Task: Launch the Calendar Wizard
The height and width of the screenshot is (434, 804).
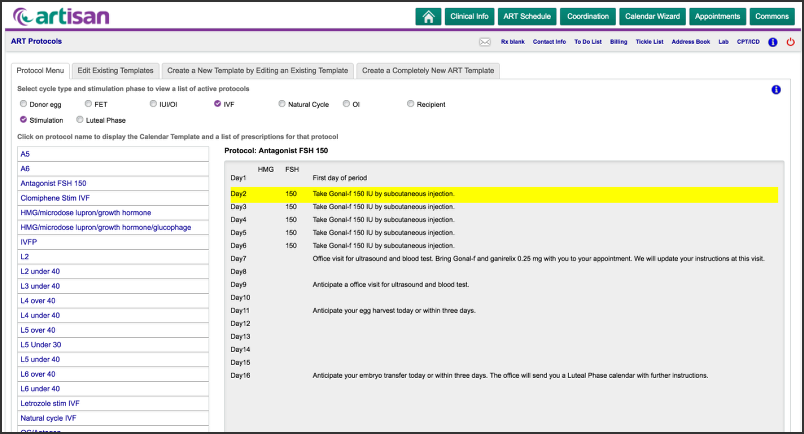Action: tap(652, 16)
